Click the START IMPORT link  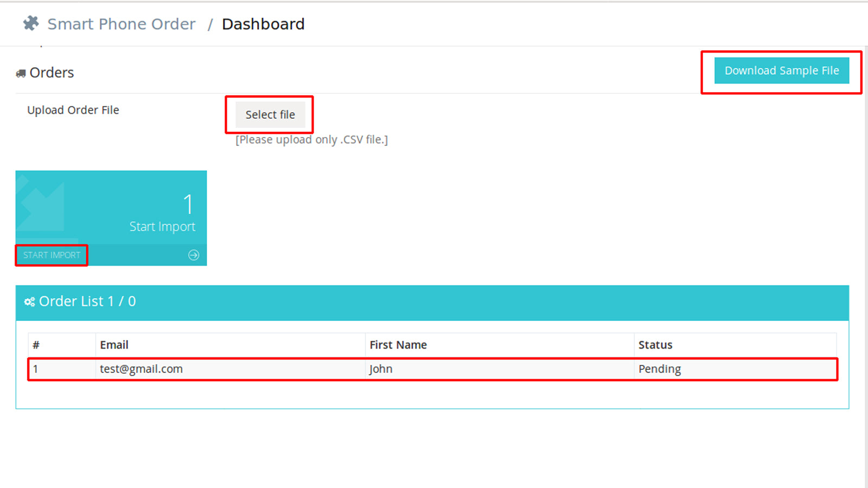click(52, 255)
